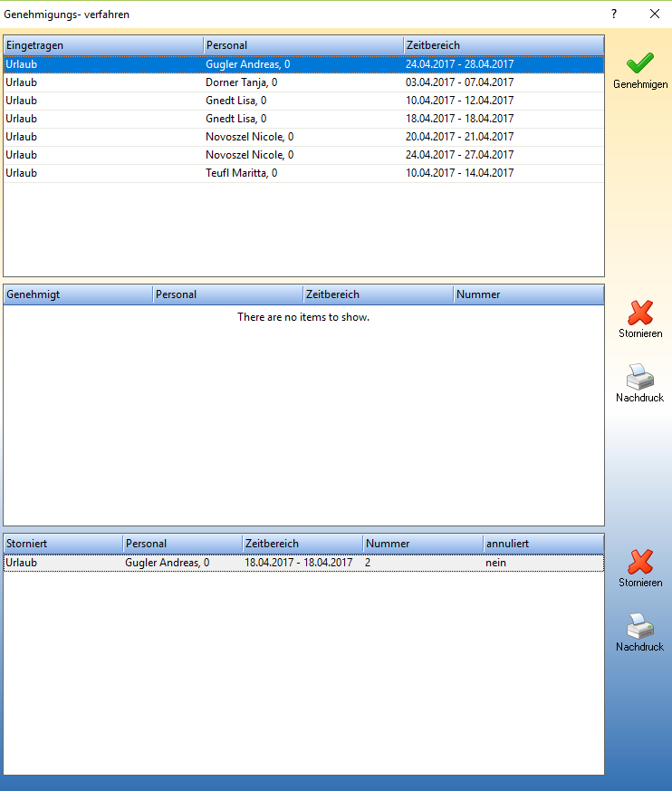Click the green Genehmigen checkmark icon
The width and height of the screenshot is (672, 791).
(x=640, y=64)
